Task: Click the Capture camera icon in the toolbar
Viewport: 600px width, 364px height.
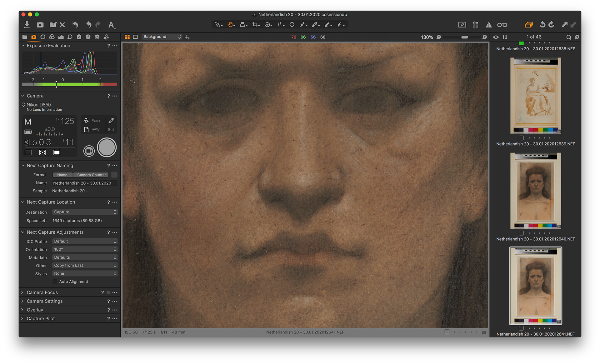Action: (x=40, y=25)
